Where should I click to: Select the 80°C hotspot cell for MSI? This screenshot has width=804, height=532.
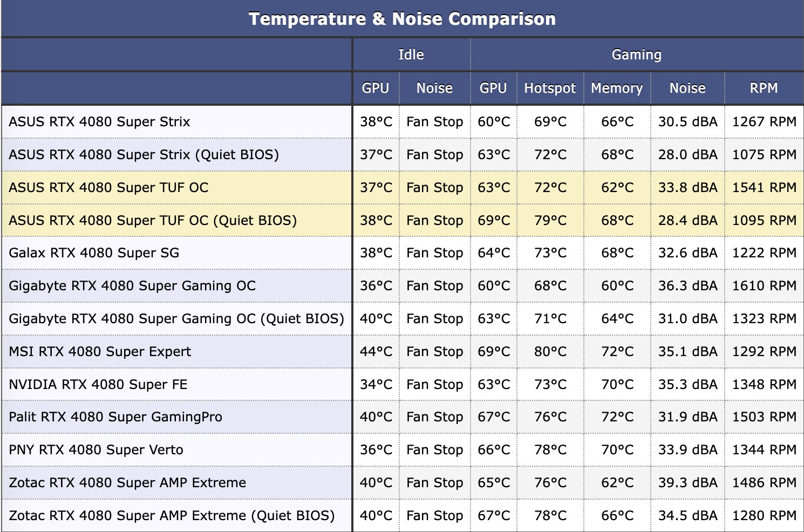click(x=550, y=351)
